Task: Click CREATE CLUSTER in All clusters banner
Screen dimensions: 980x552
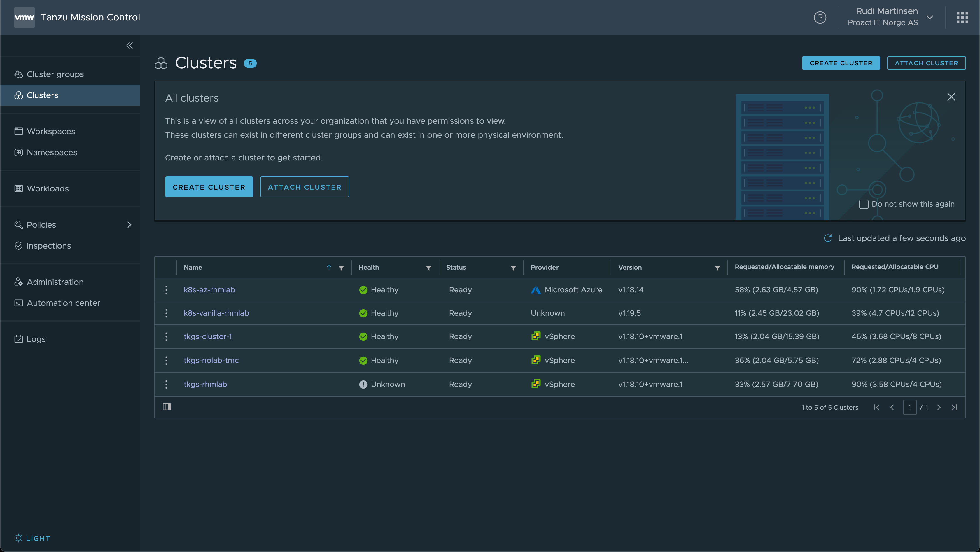Action: 209,187
